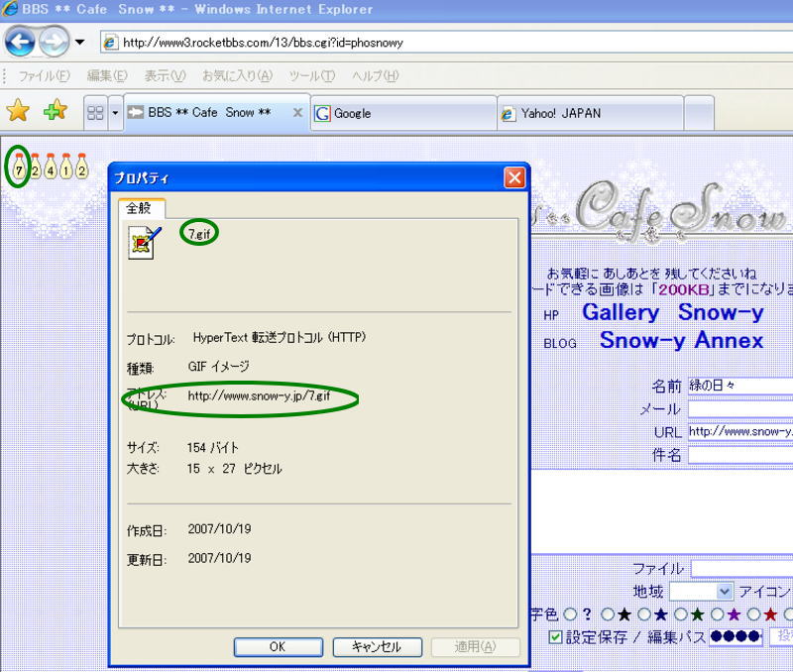The width and height of the screenshot is (793, 672).
Task: Select the black star text color radio
Action: (x=607, y=615)
